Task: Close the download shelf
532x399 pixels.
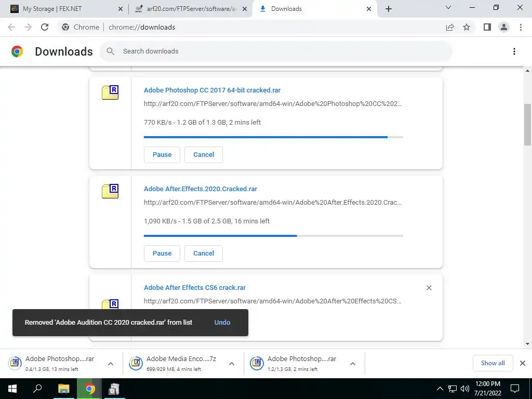Action: (x=523, y=363)
